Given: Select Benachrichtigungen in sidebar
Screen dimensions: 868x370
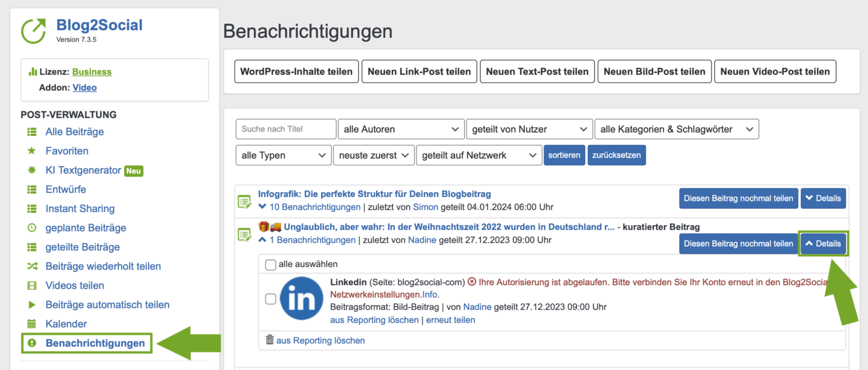Looking at the screenshot, I should (x=95, y=343).
